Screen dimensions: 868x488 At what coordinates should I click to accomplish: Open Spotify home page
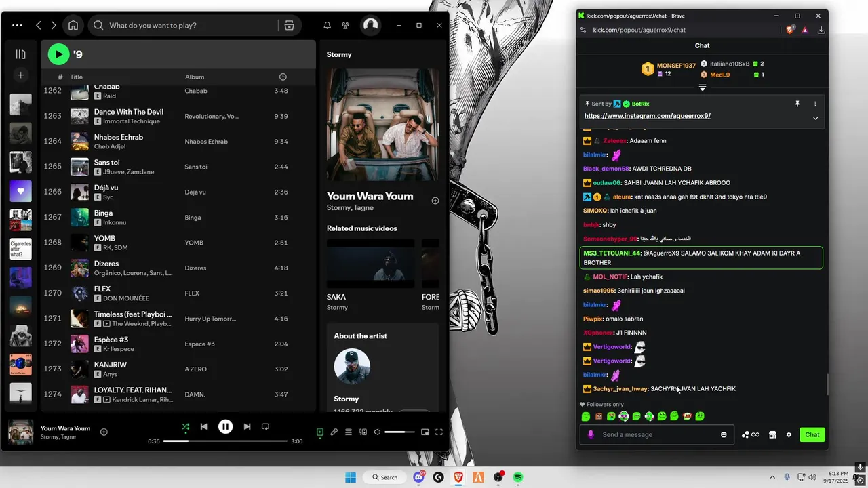(x=73, y=25)
